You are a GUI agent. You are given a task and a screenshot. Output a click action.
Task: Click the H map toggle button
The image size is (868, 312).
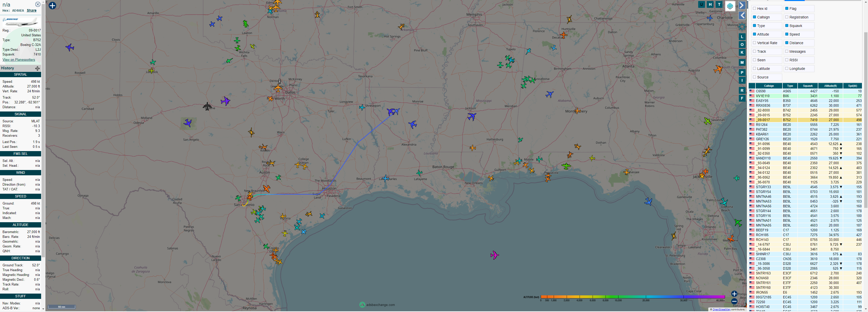(710, 4)
